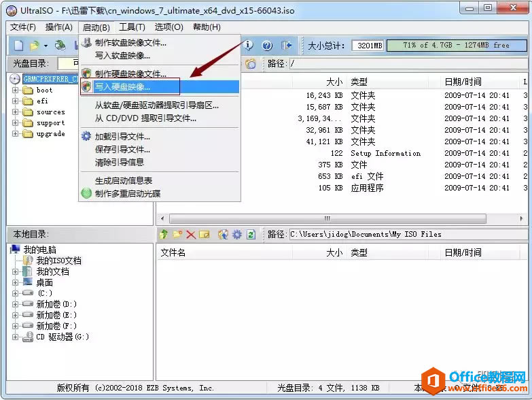Click the 我的电脑 computer icon
This screenshot has width=532, height=400.
[x=15, y=249]
